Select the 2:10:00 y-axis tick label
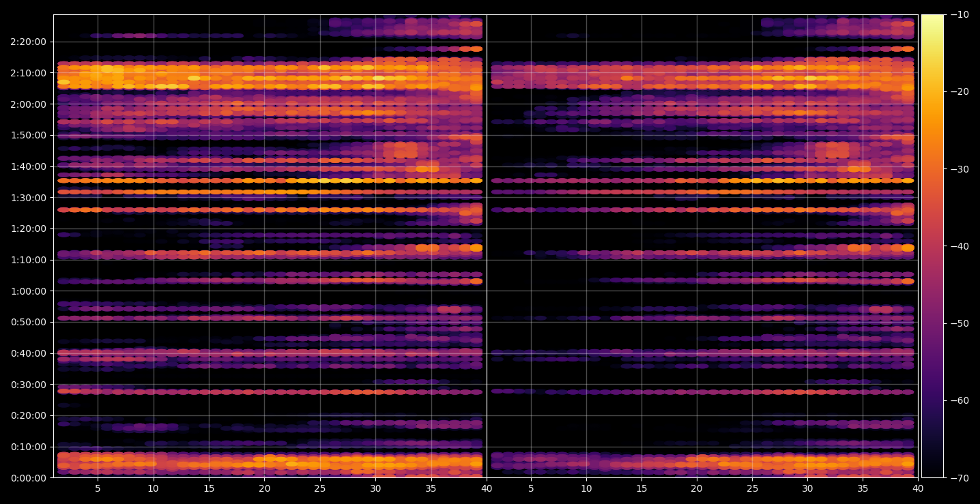 click(x=29, y=73)
